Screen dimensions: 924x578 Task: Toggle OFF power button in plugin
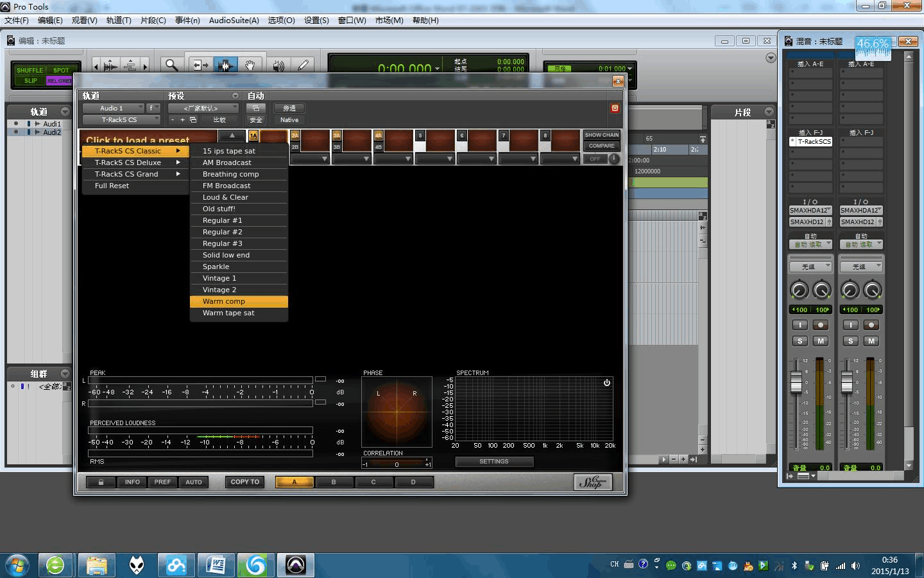tap(595, 159)
